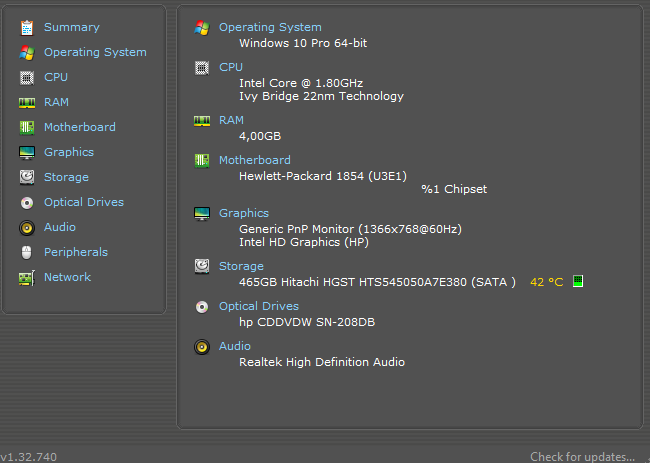The image size is (650, 463).
Task: Click the Storage hard drive sidebar icon
Action: click(x=27, y=177)
